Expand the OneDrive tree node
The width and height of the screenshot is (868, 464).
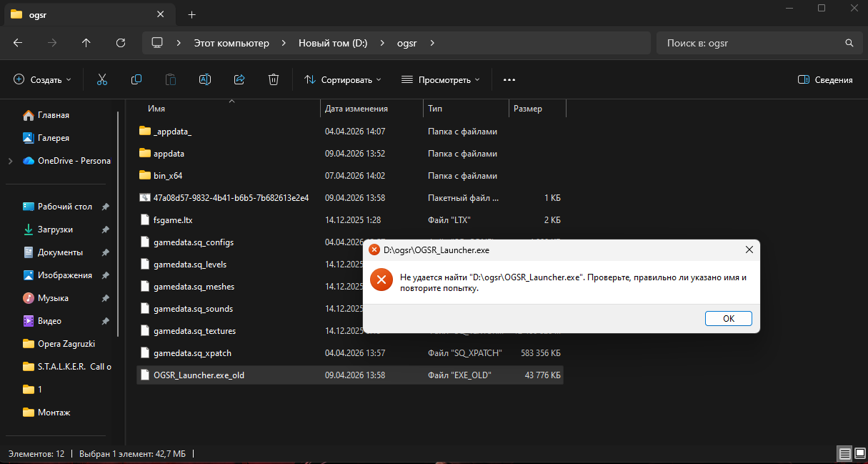(x=10, y=161)
